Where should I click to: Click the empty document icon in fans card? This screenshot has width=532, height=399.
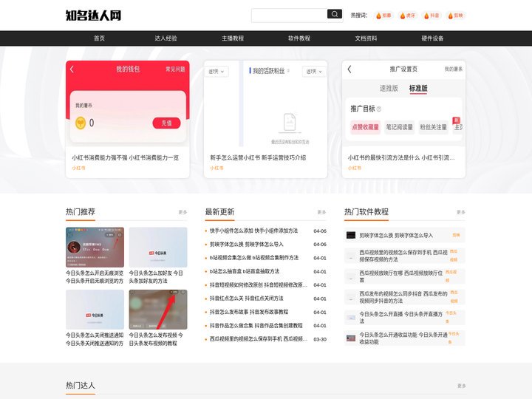click(290, 123)
